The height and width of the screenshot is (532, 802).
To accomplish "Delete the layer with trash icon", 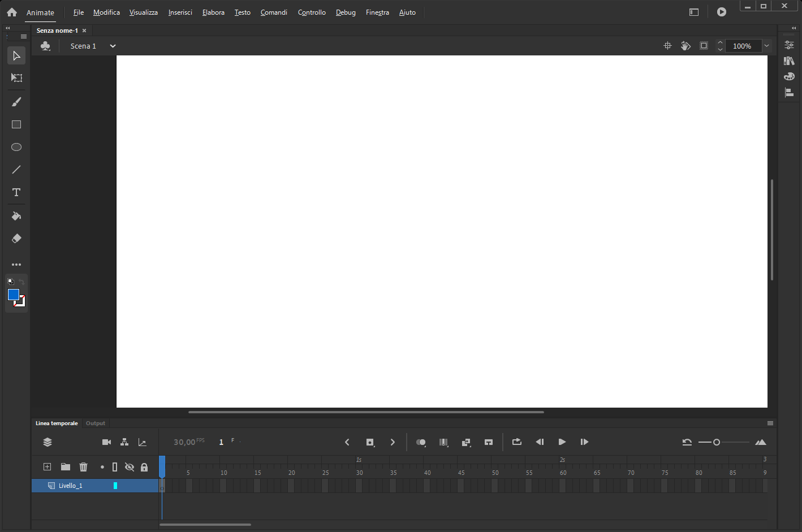I will pos(84,467).
